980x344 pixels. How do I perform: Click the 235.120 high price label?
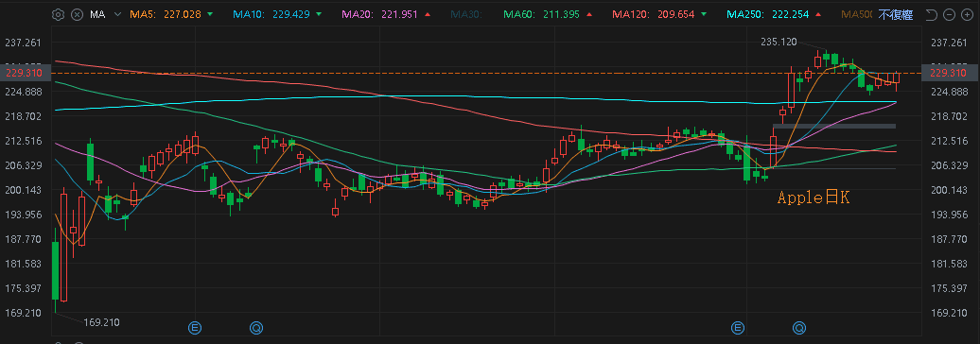779,42
